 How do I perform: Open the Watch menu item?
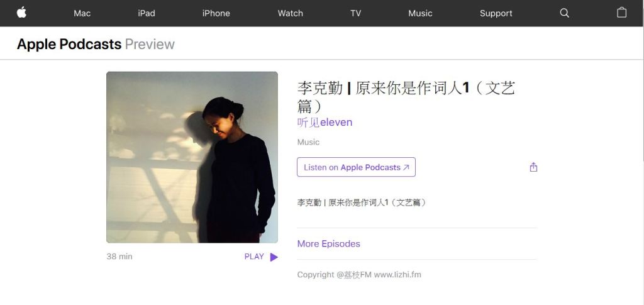coord(291,13)
